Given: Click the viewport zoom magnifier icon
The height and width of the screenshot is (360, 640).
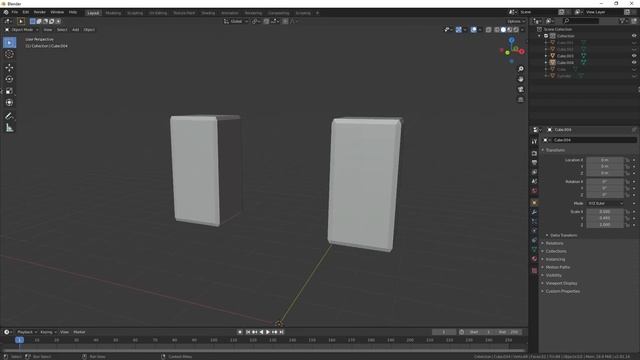Looking at the screenshot, I should (x=521, y=69).
